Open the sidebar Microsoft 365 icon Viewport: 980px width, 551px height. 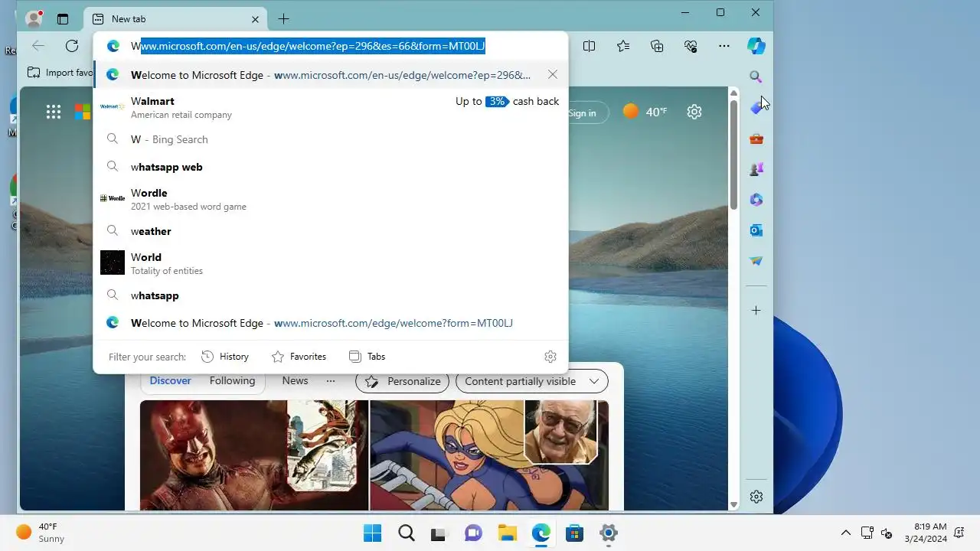click(756, 200)
